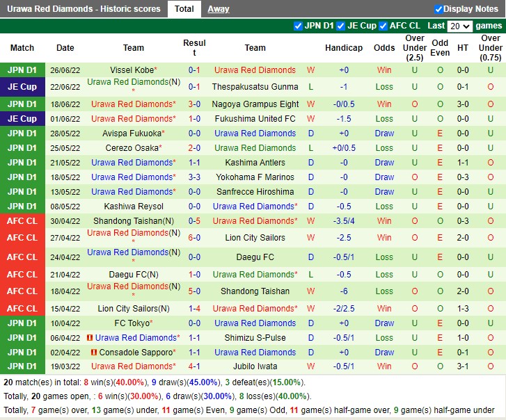Image resolution: width=506 pixels, height=420 pixels.
Task: Open the Yokohama F Marinos team link
Action: point(255,177)
